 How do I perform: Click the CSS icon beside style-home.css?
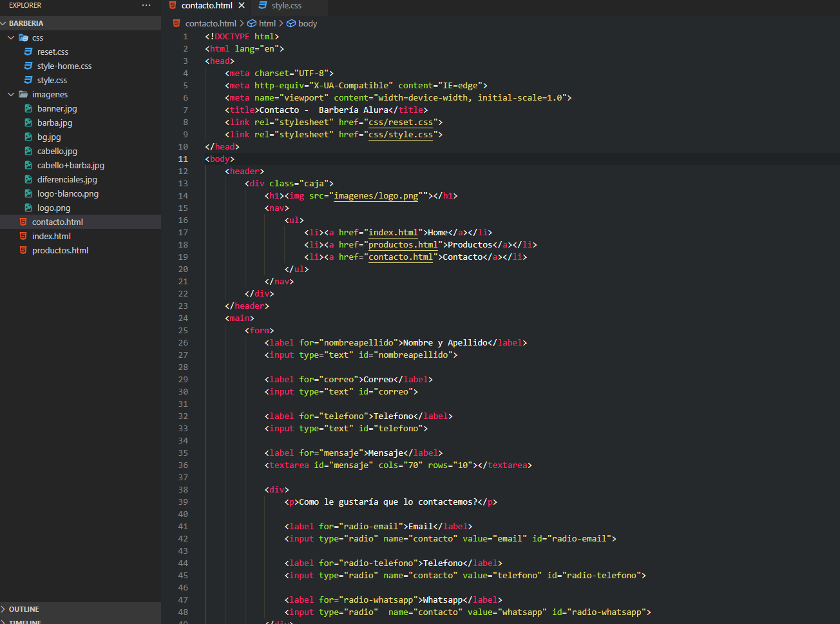28,66
